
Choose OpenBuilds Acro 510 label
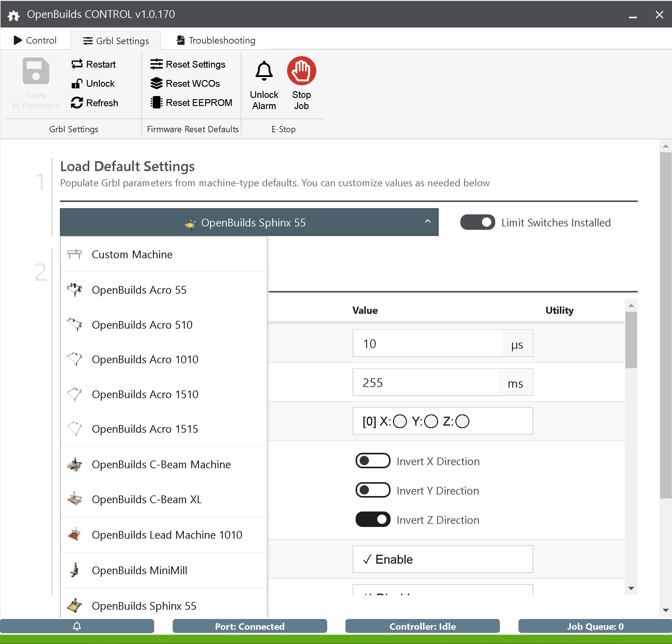142,325
